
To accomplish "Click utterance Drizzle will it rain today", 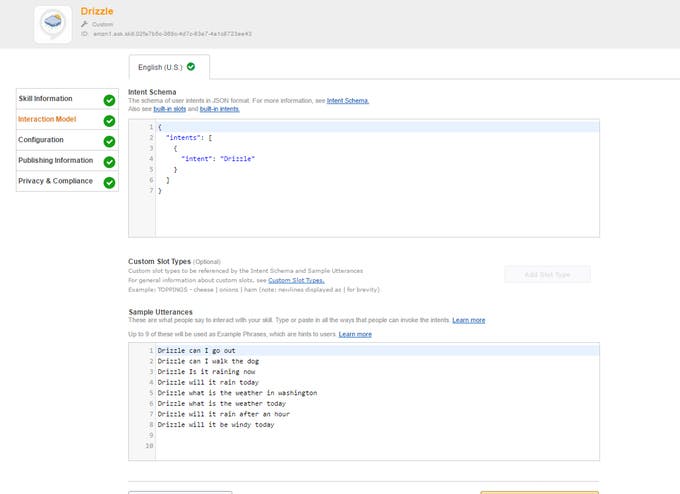I will (208, 382).
